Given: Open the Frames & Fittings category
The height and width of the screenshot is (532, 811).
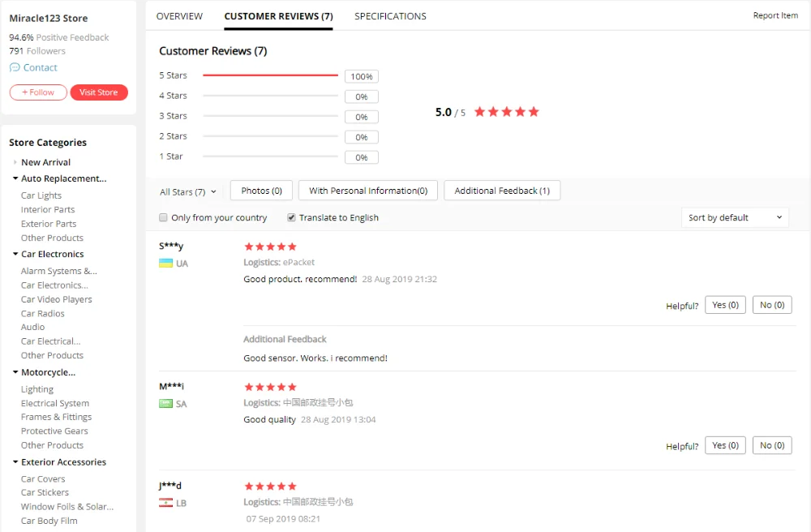Looking at the screenshot, I should pos(57,417).
